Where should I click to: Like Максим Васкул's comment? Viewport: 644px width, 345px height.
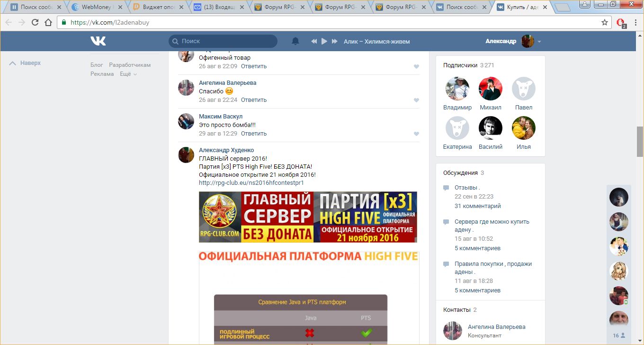click(416, 134)
